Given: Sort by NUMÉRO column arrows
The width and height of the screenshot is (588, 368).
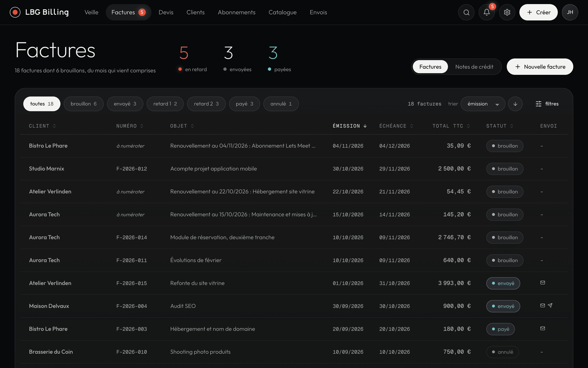Looking at the screenshot, I should [x=142, y=126].
